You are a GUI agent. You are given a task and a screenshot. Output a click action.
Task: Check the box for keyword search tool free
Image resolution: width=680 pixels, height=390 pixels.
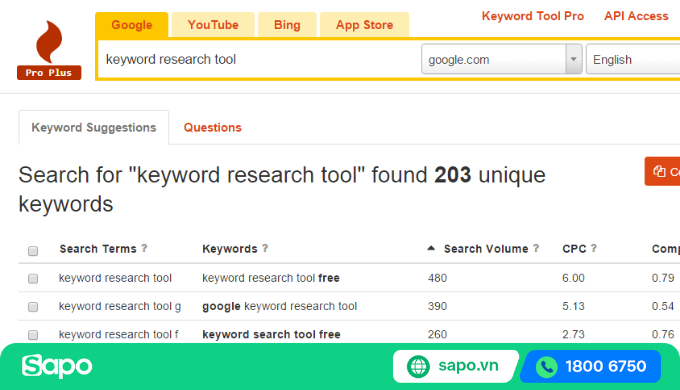33,335
